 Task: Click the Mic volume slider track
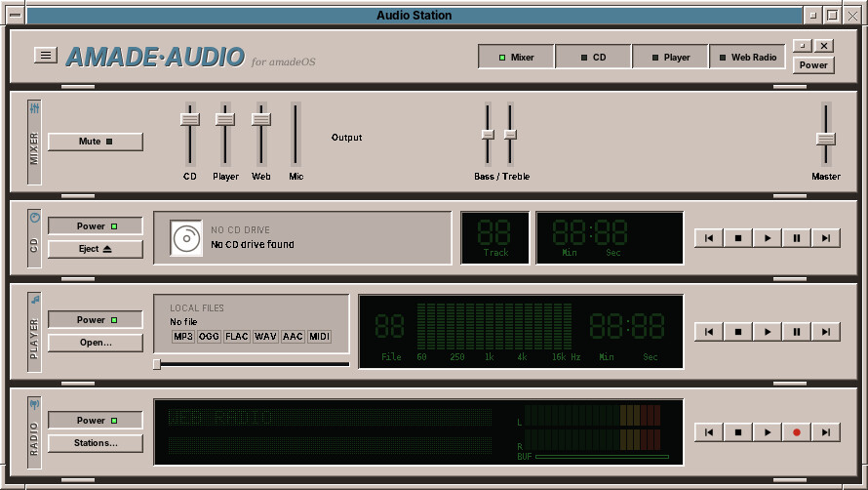pyautogui.click(x=296, y=134)
